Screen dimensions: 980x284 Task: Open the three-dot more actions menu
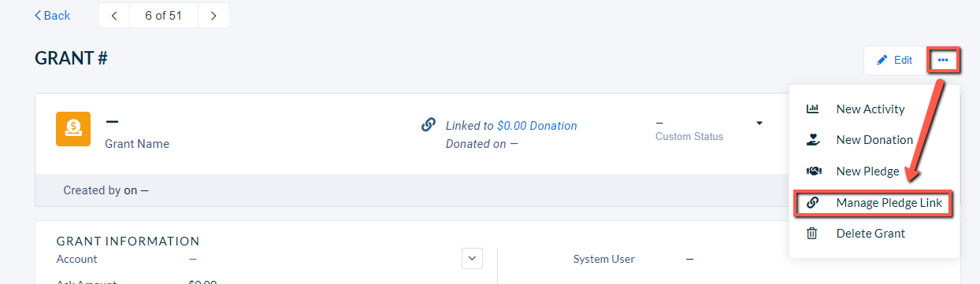click(943, 60)
